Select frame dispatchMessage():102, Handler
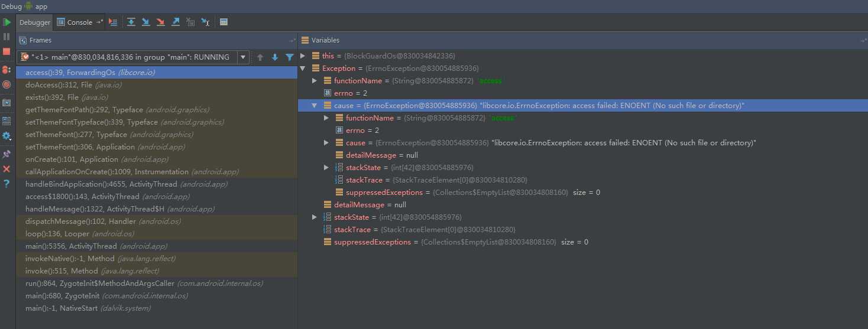 pos(157,221)
